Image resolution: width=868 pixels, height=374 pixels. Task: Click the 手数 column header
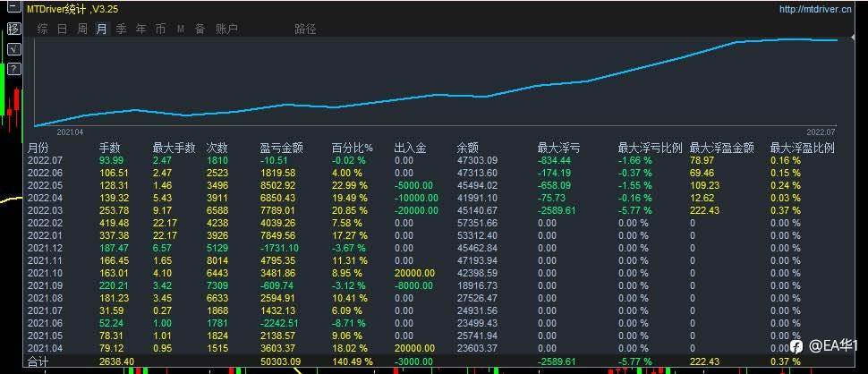pyautogui.click(x=109, y=149)
